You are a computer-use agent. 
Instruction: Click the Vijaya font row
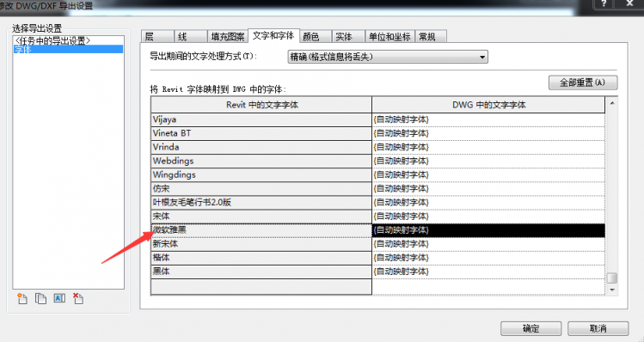click(x=261, y=119)
